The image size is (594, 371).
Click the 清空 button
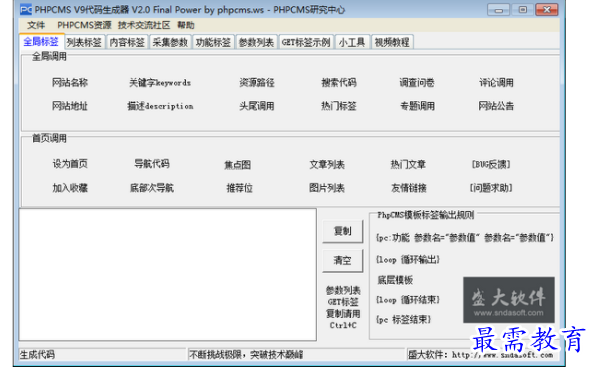pos(342,260)
